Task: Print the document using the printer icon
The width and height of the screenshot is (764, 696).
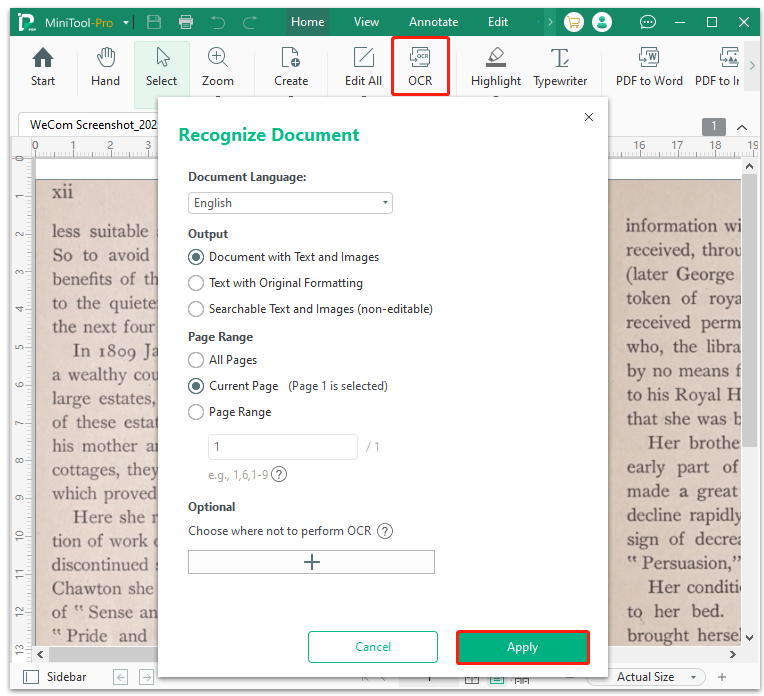Action: coord(186,22)
